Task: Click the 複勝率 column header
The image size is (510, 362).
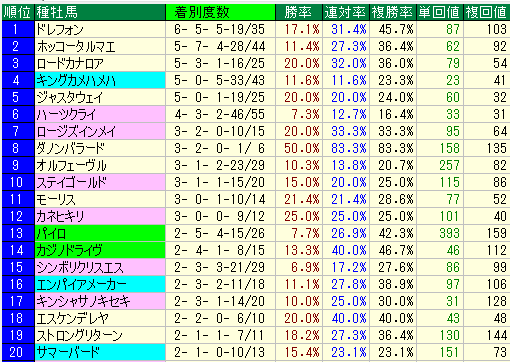Action: pyautogui.click(x=393, y=12)
